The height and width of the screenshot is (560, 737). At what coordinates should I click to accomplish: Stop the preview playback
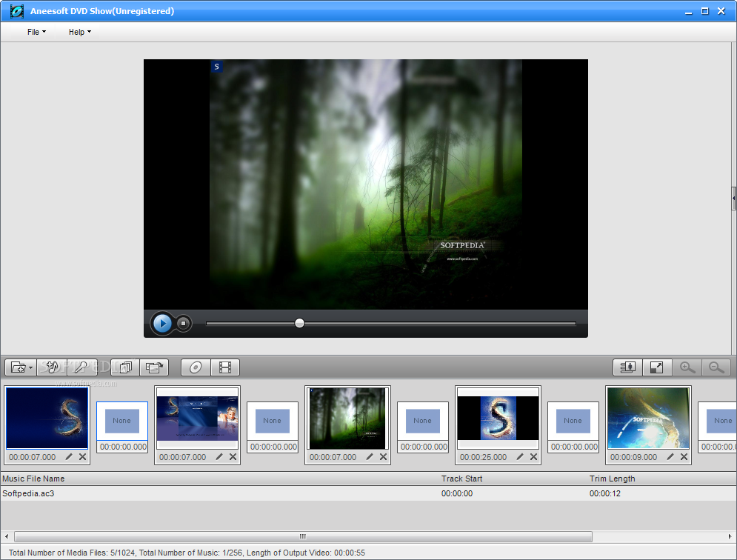[184, 324]
